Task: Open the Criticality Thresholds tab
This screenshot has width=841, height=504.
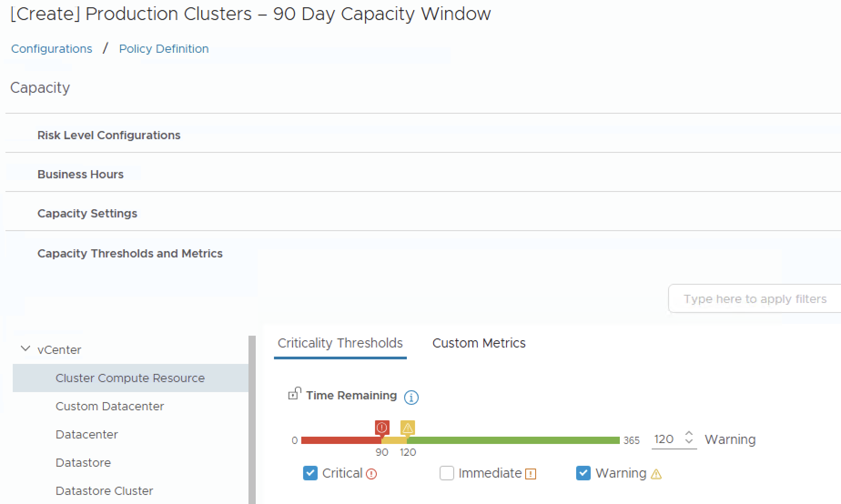Action: [x=340, y=343]
